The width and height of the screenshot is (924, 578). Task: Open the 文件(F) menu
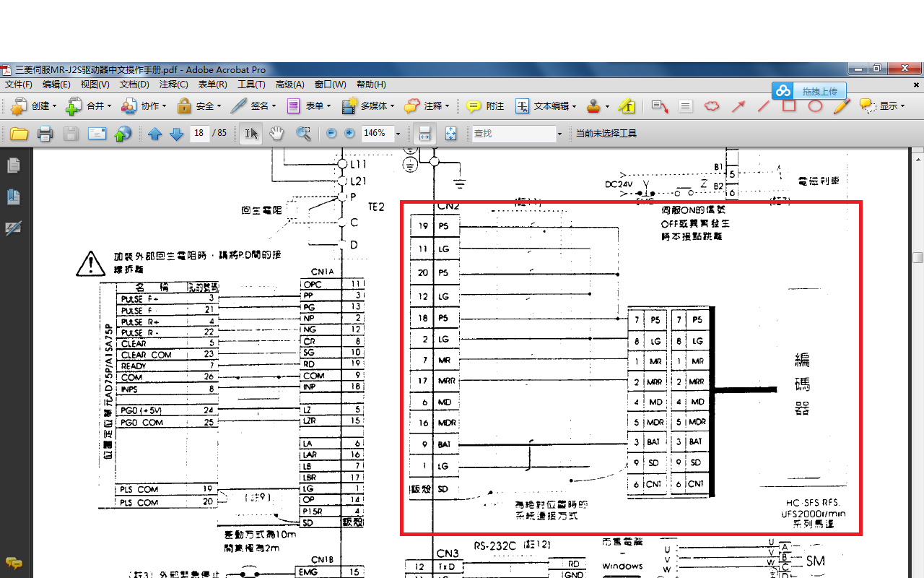[19, 85]
